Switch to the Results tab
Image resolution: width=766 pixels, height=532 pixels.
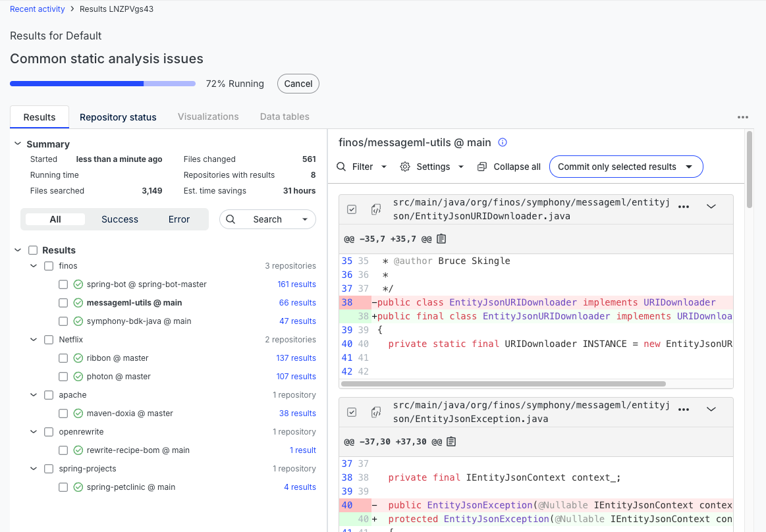point(40,117)
